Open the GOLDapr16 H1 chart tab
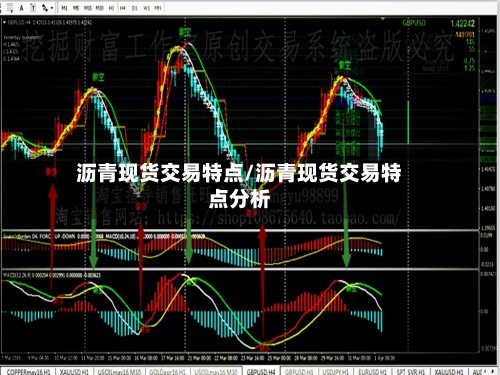500x375 pixels. 167,371
